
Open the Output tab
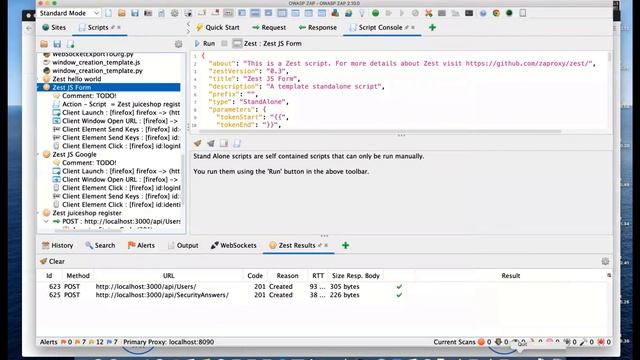pyautogui.click(x=183, y=245)
